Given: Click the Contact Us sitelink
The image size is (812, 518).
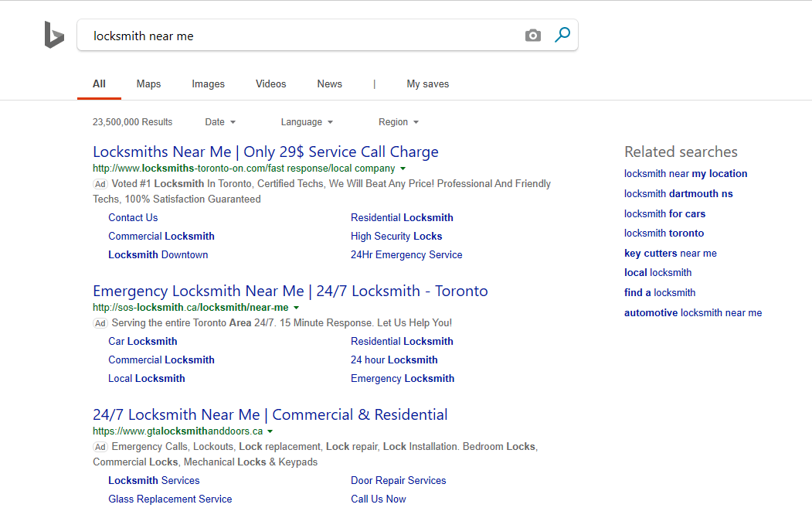Looking at the screenshot, I should pos(132,217).
